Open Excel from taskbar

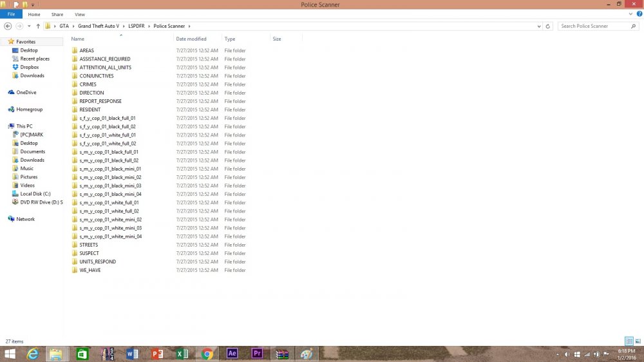[182, 354]
